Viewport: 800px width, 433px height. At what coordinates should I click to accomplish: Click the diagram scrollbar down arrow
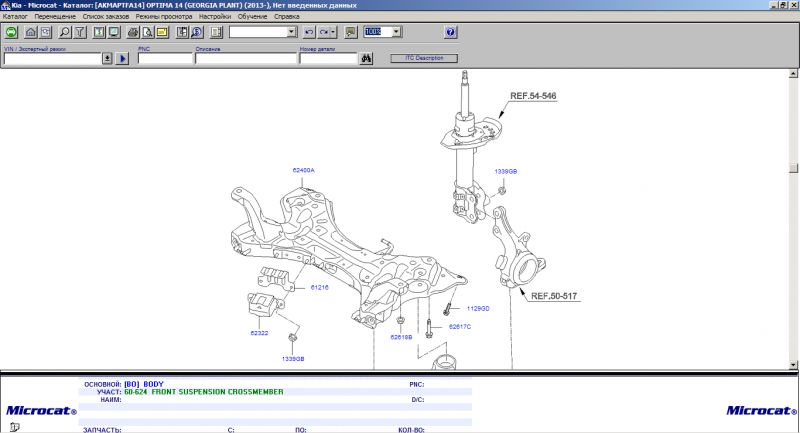[x=793, y=365]
